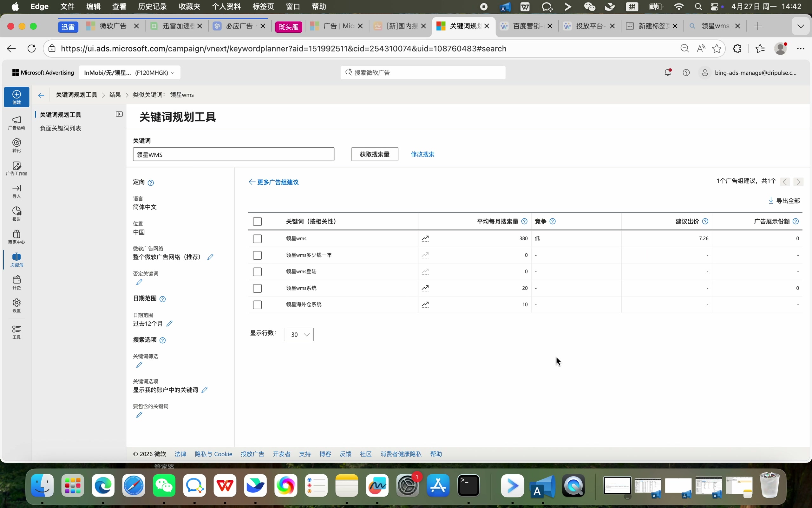Screen dimensions: 812x508
Task: Click the 关键词 input field containing 领星WMS
Action: pos(233,155)
